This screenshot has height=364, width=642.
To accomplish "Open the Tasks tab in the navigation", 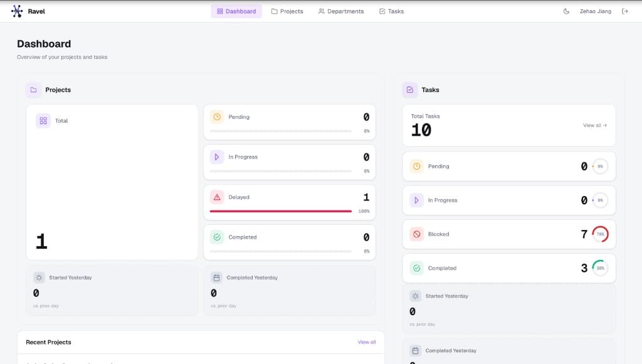I will [x=391, y=11].
